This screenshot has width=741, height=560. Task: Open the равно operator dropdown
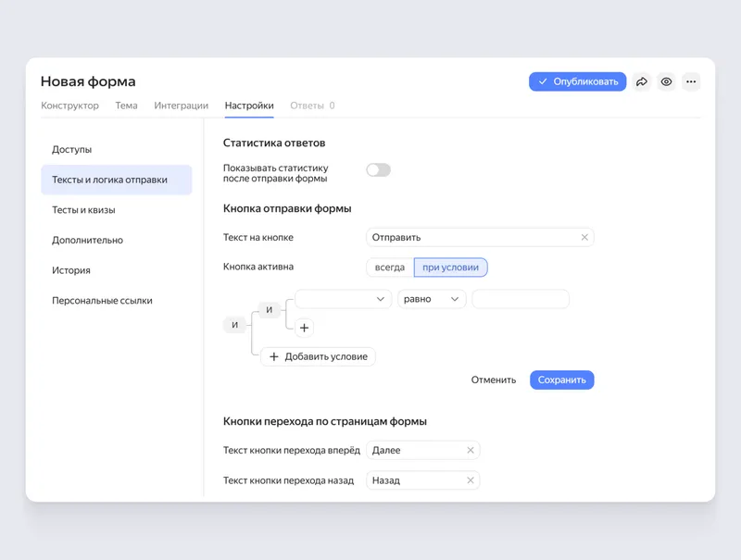432,299
